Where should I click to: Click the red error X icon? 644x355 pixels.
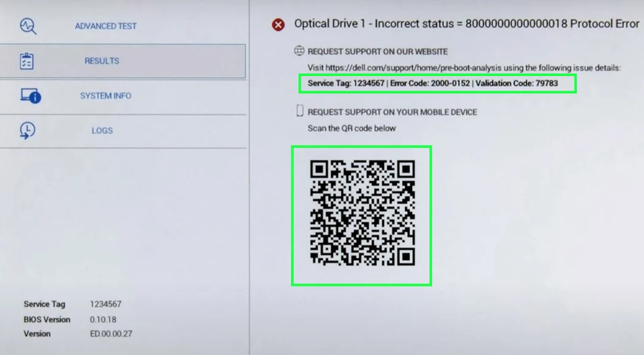(x=278, y=25)
